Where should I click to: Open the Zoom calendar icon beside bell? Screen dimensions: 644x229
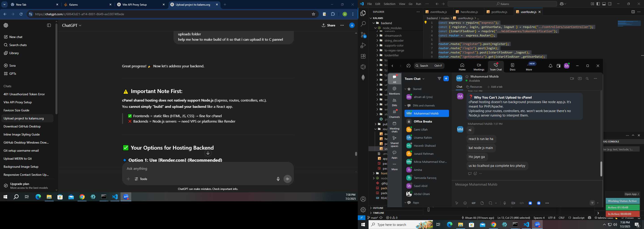559,66
